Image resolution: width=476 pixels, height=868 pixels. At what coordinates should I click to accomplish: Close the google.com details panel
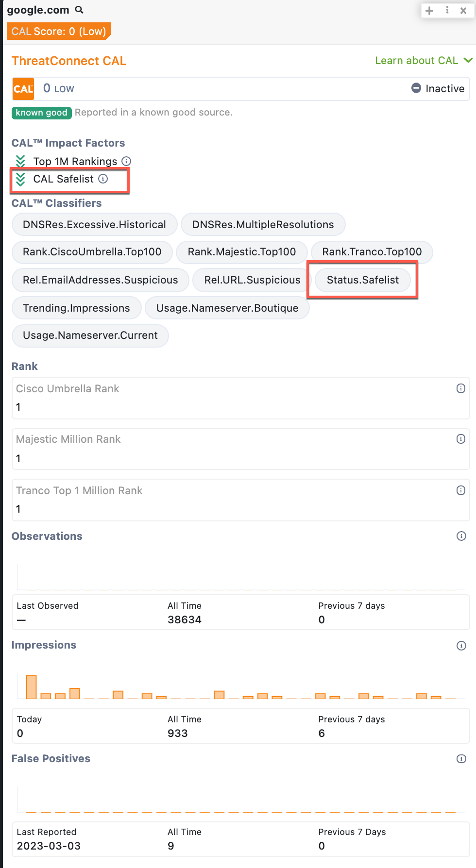(463, 11)
